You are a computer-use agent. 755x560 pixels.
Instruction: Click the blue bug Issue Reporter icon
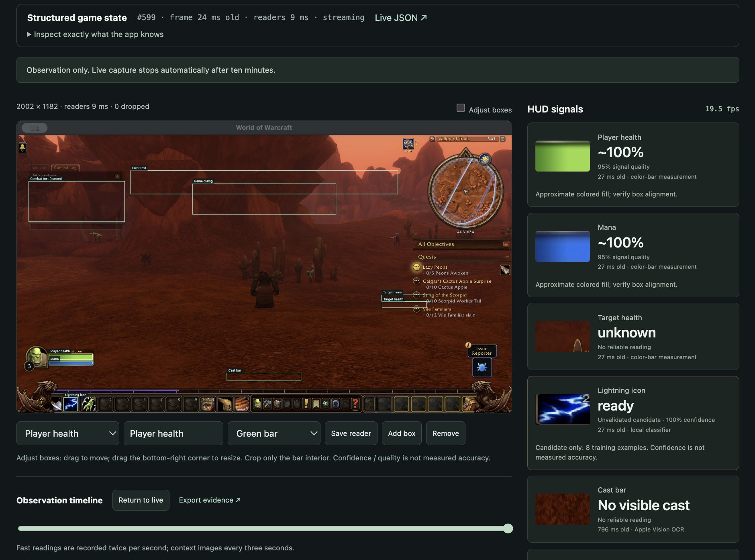click(482, 367)
